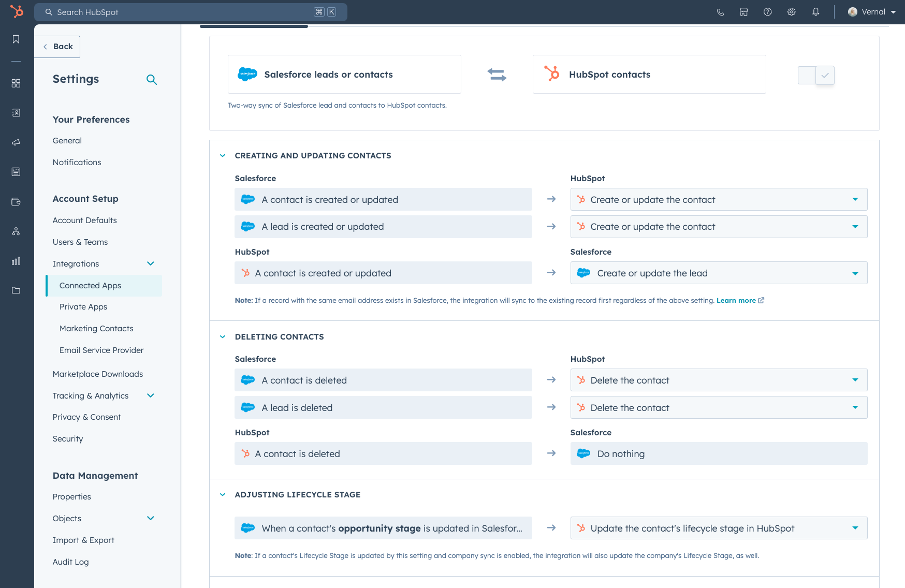Image resolution: width=905 pixels, height=588 pixels.
Task: Open the Automation workflows icon
Action: [x=16, y=231]
